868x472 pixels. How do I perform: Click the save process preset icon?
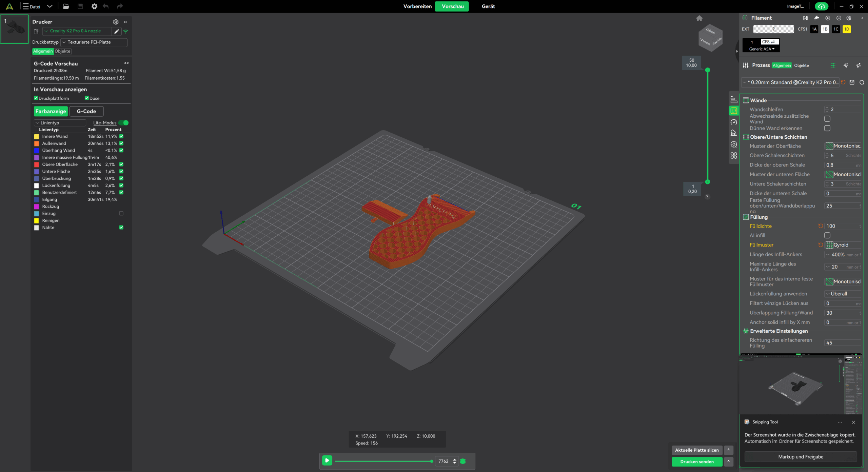coord(852,82)
